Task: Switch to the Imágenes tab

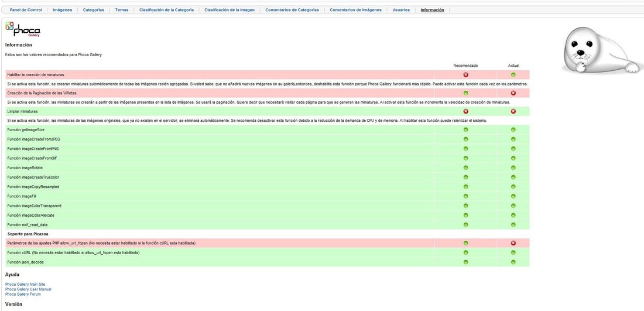Action: [x=63, y=10]
